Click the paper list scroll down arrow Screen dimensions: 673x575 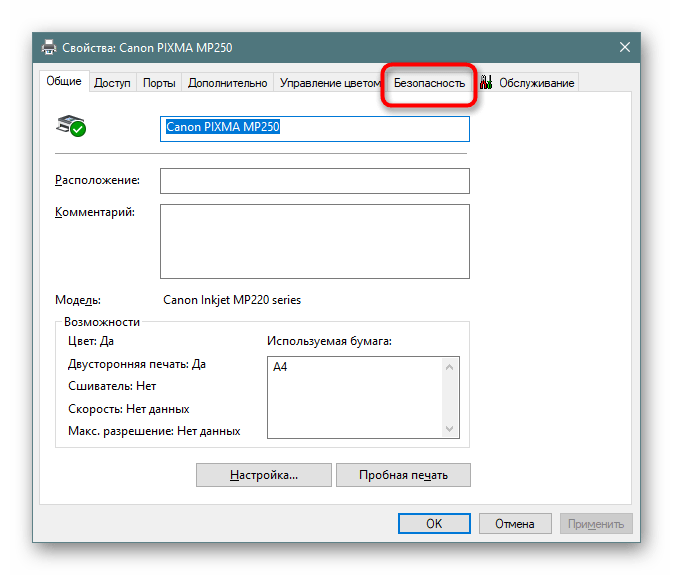click(449, 429)
